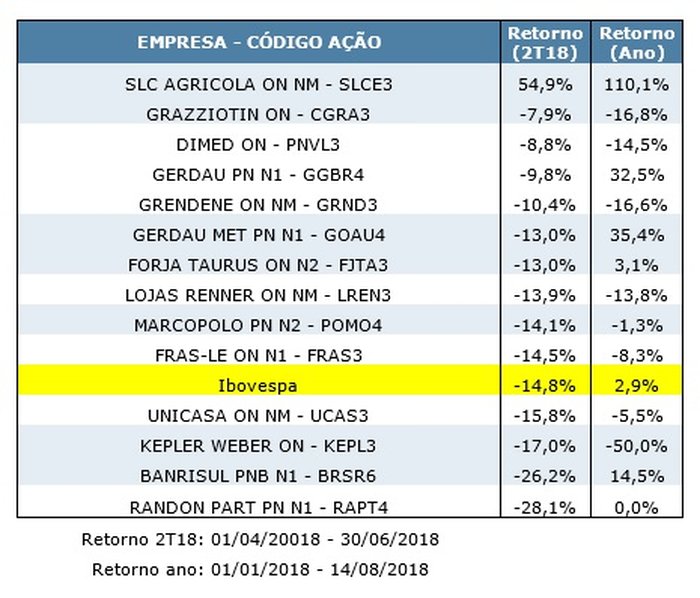Click the yellow highlighted Ibovespa cell

point(259,385)
